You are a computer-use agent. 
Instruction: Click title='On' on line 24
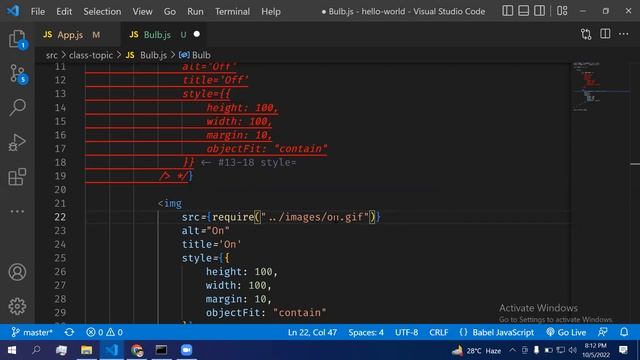211,244
